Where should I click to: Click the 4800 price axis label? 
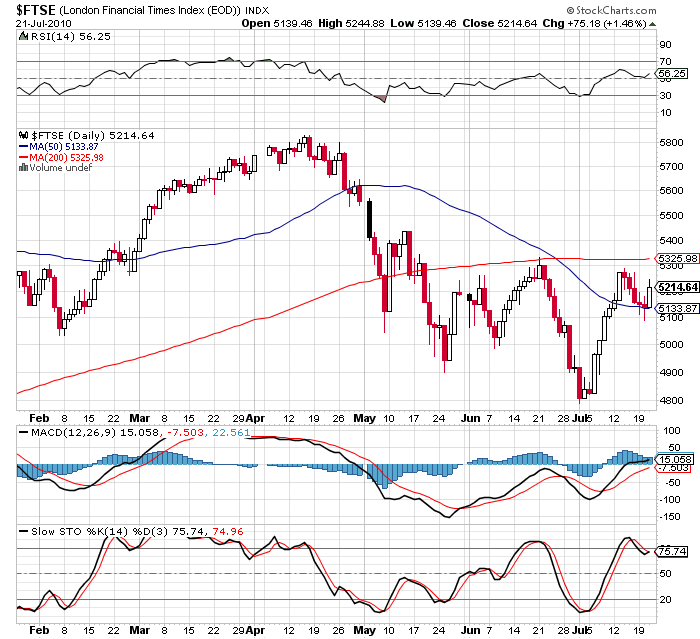(671, 401)
